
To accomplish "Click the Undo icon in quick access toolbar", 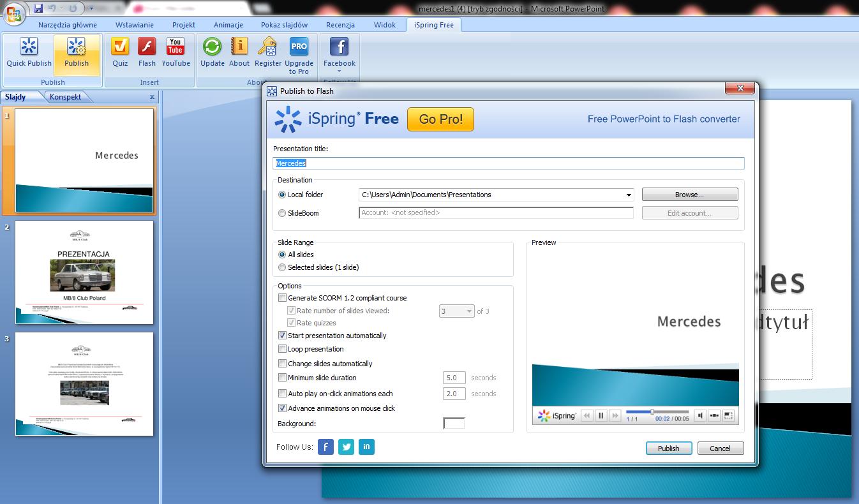I will (x=52, y=8).
